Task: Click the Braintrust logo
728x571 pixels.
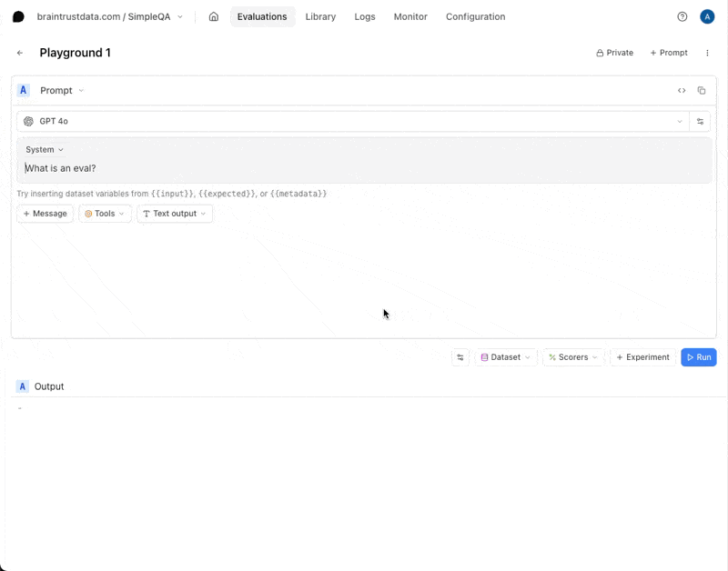Action: pos(18,16)
